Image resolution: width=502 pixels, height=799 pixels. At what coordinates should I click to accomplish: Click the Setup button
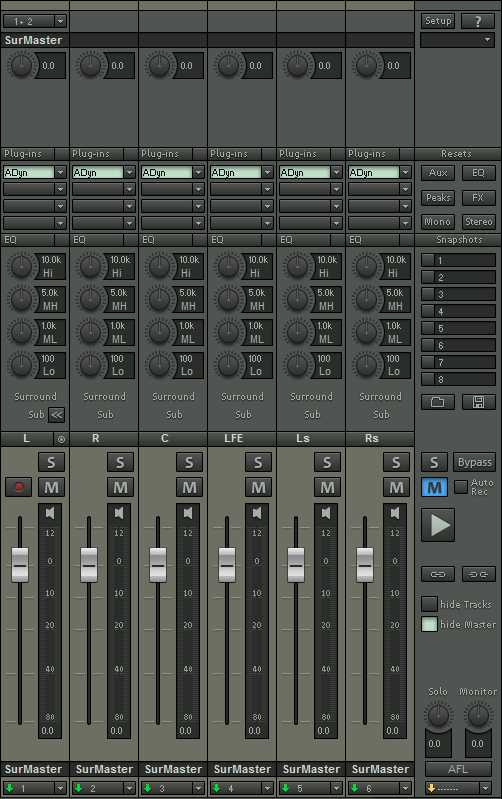tap(438, 21)
